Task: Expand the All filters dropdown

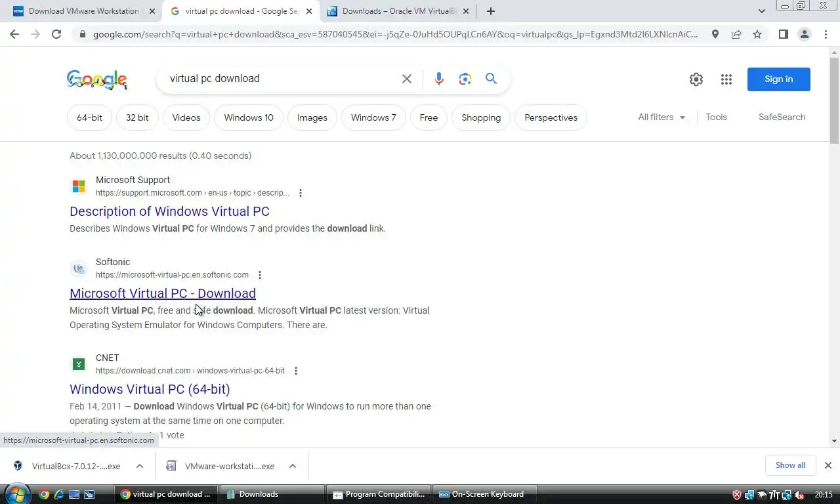Action: pyautogui.click(x=661, y=117)
